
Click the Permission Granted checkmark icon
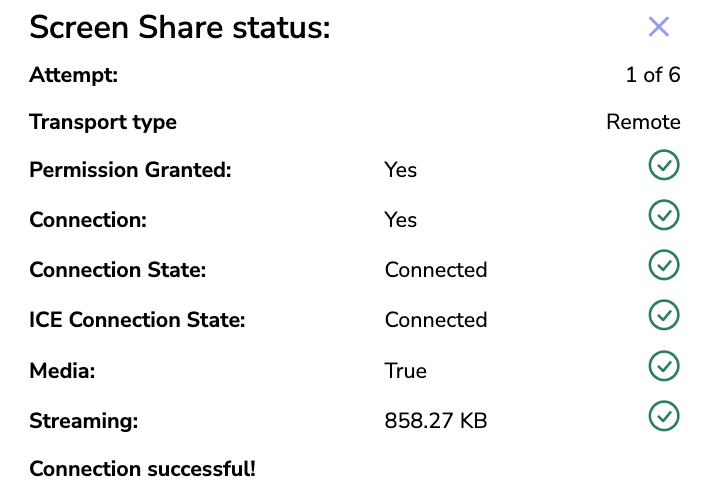pos(664,165)
